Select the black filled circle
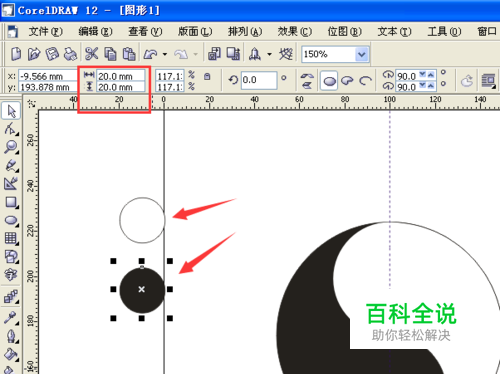Image resolution: width=500 pixels, height=374 pixels. [x=142, y=290]
